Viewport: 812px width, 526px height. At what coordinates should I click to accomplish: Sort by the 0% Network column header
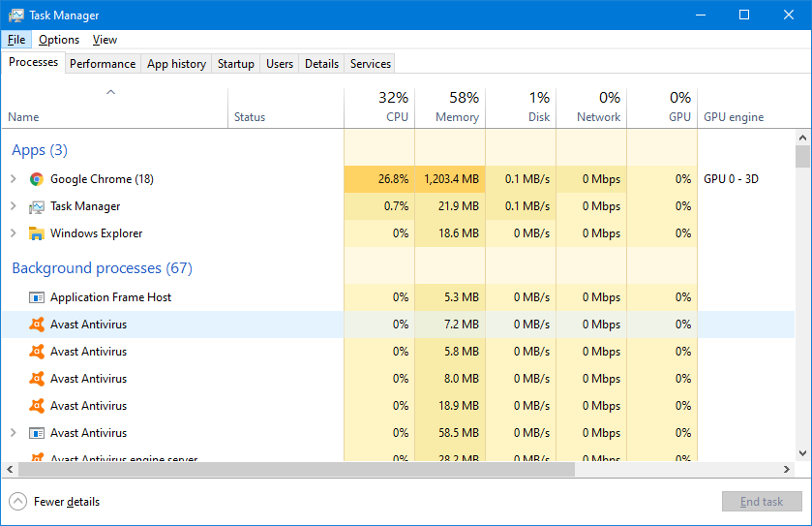(x=591, y=108)
